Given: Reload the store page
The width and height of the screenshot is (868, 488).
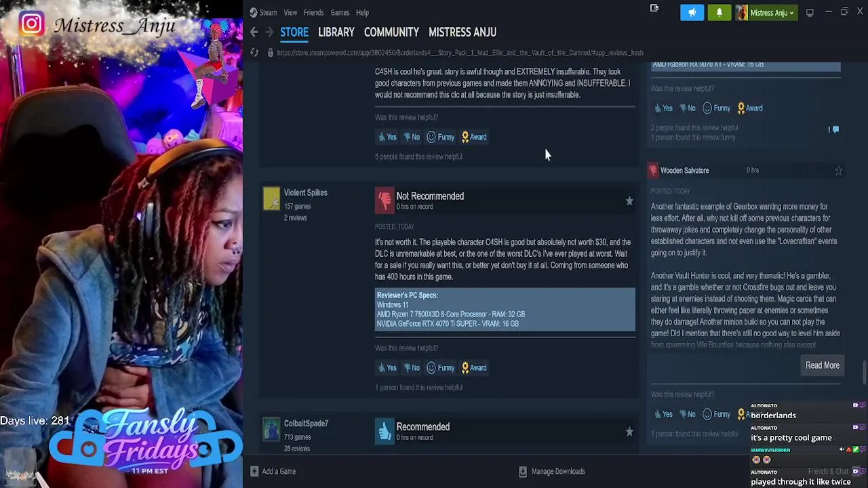Looking at the screenshot, I should coord(254,52).
